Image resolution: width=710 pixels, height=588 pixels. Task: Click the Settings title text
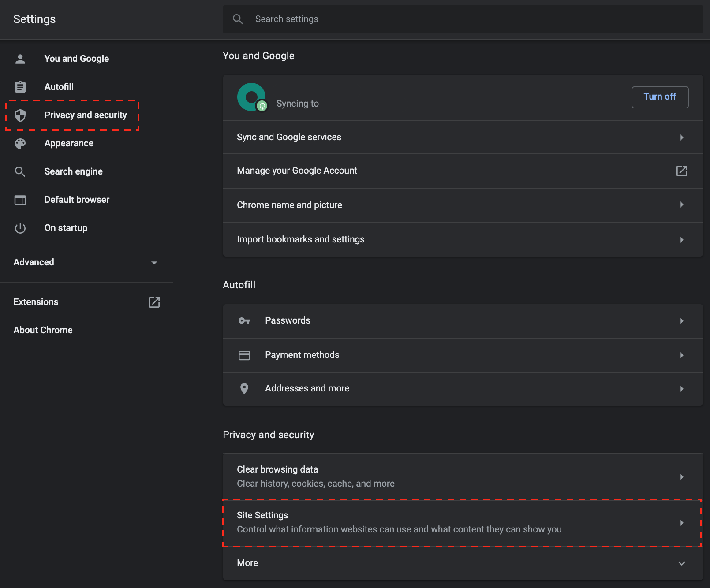tap(34, 19)
